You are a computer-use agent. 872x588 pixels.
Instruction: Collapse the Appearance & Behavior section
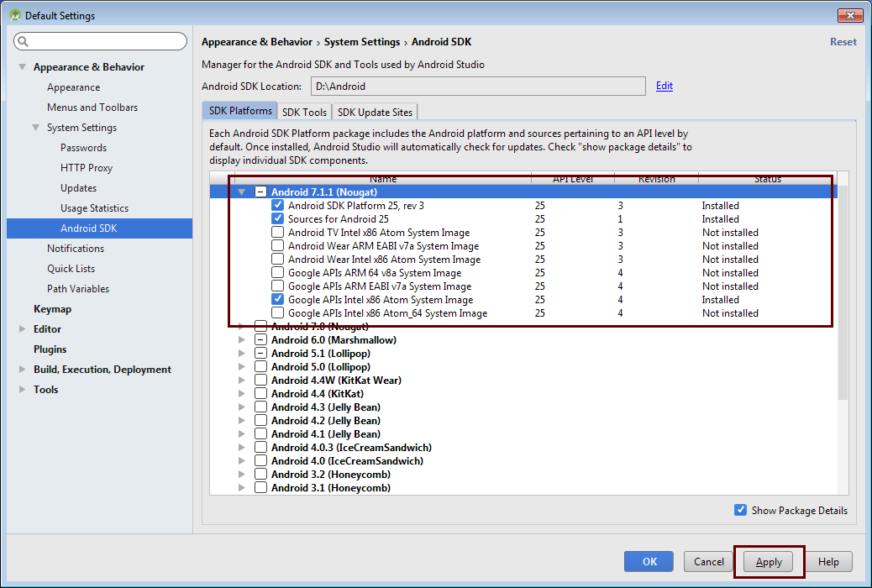[23, 67]
